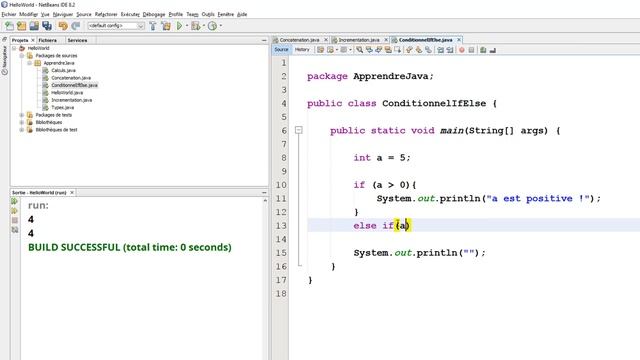The image size is (640, 360).
Task: Click the Clean and Build icon
Action: coord(166,26)
